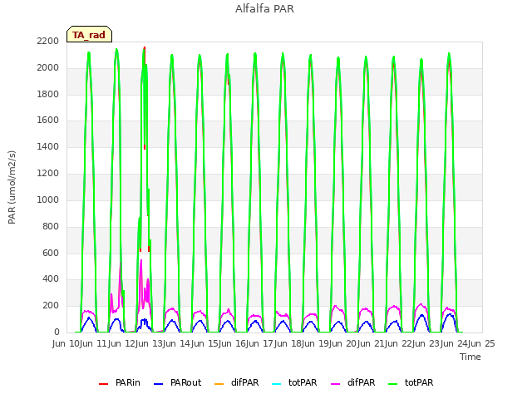Click the orange difPAR legend swatch
The height and width of the screenshot is (399, 532).
click(x=219, y=384)
